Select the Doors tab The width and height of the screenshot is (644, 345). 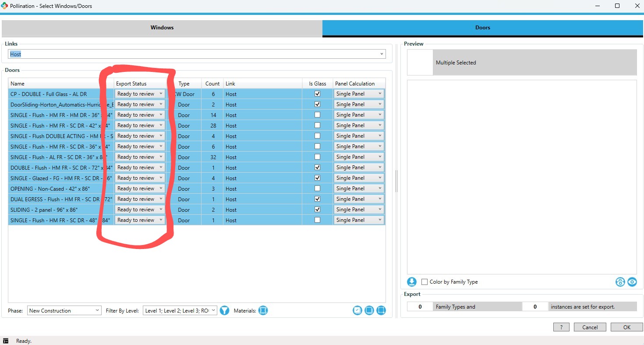[482, 28]
